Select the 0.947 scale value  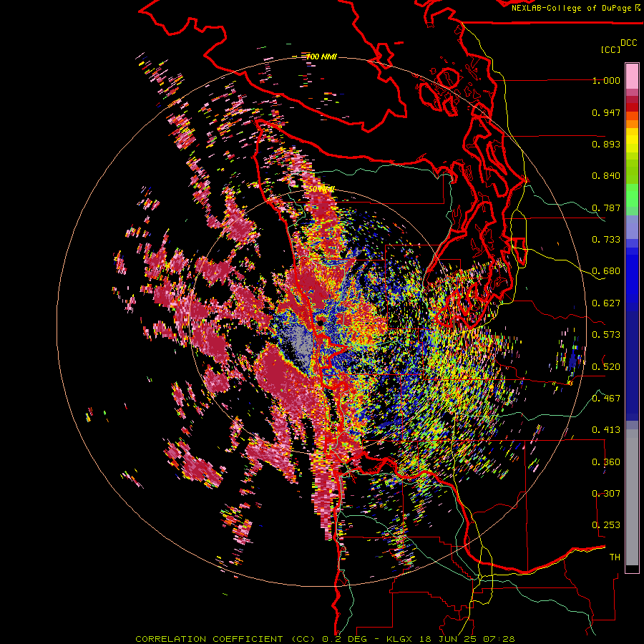[x=606, y=112]
